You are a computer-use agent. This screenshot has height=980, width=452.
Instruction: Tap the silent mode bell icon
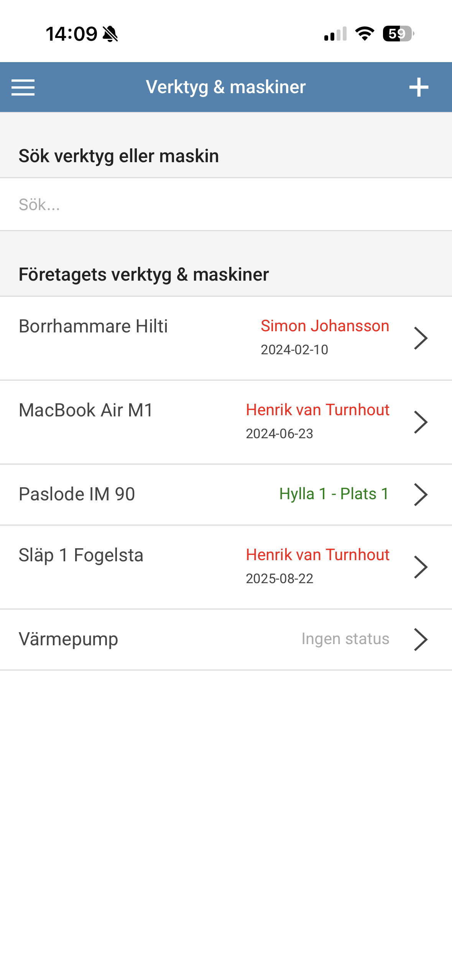(x=110, y=34)
